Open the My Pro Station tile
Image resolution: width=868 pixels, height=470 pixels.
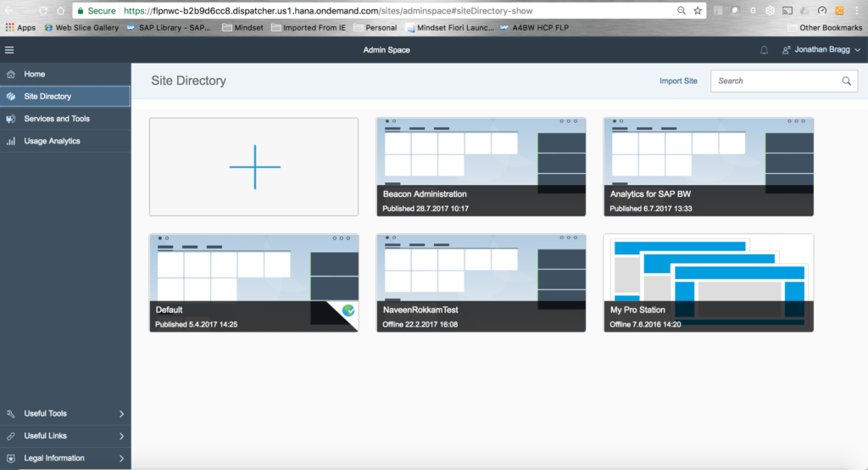tap(709, 283)
